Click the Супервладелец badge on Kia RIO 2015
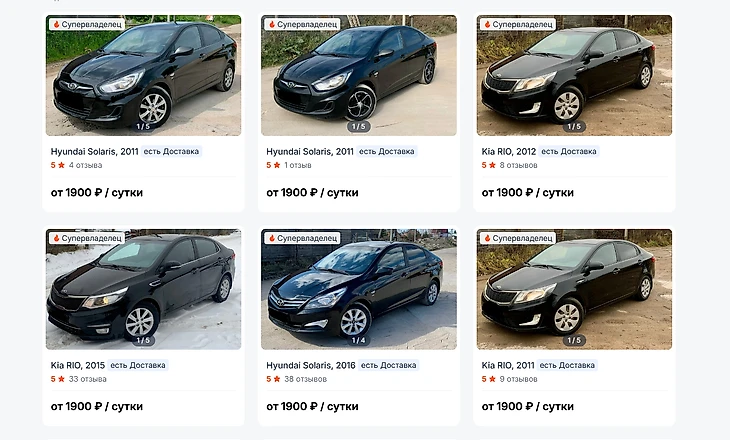This screenshot has width=730, height=440. [85, 239]
